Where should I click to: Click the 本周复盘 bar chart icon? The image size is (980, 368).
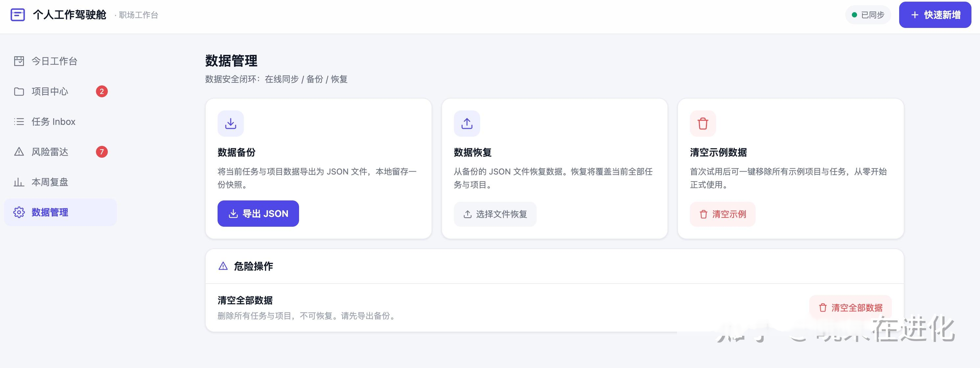(19, 182)
